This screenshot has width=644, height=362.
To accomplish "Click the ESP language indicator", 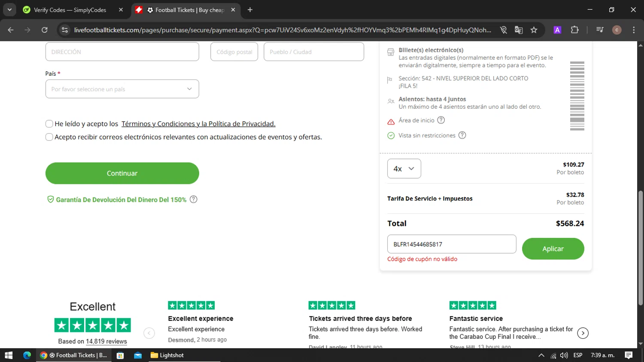I will (x=578, y=355).
